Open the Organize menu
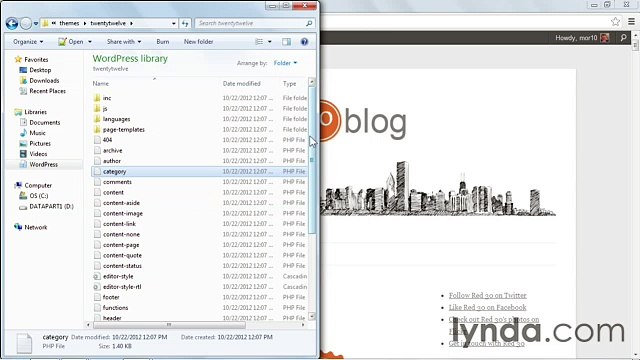 point(28,42)
